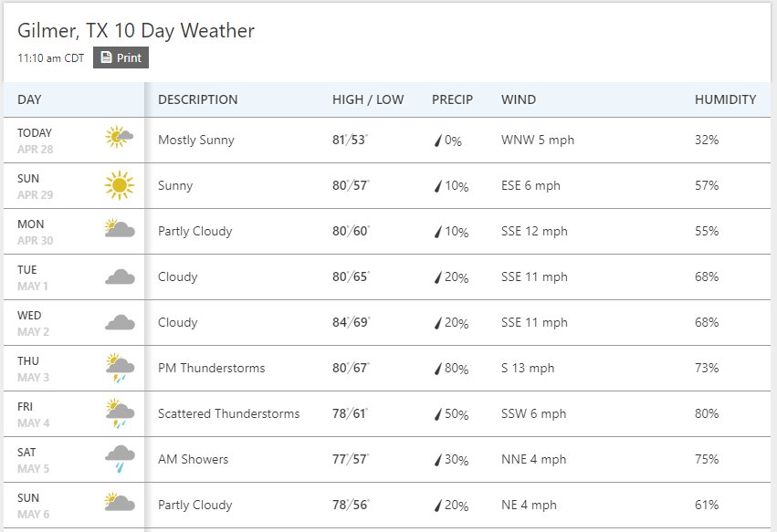Select the HUMIDITY column header

[725, 99]
